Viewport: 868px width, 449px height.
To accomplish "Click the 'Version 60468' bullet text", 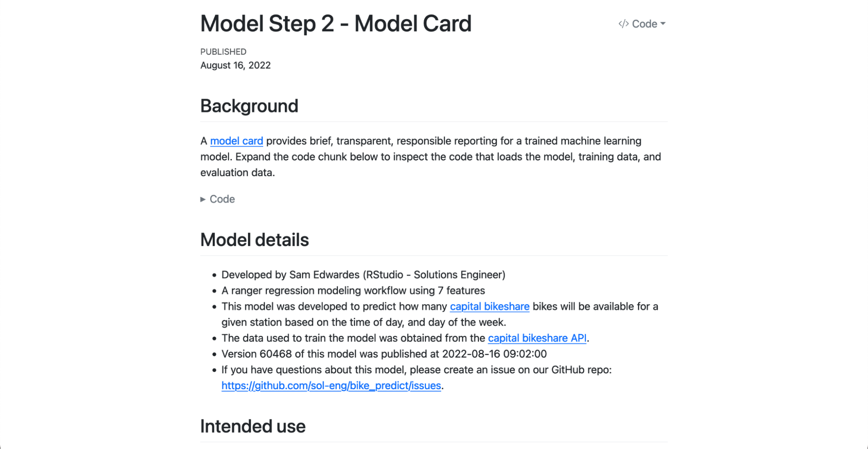I will (384, 354).
